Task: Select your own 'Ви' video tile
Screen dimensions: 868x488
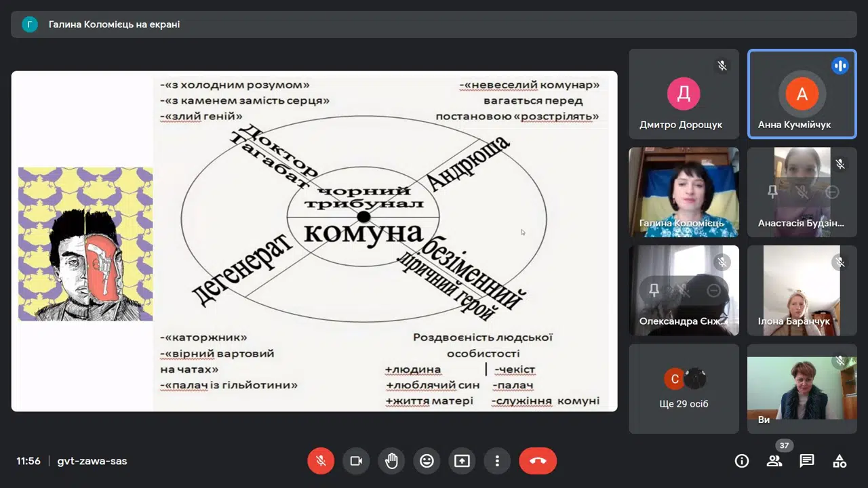Action: pyautogui.click(x=802, y=388)
